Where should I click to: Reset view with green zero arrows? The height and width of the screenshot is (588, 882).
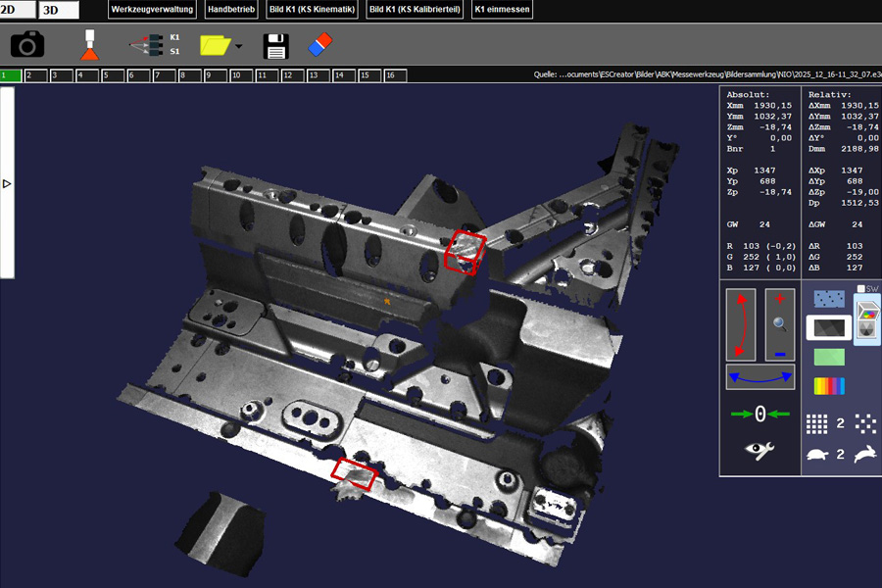pyautogui.click(x=759, y=414)
